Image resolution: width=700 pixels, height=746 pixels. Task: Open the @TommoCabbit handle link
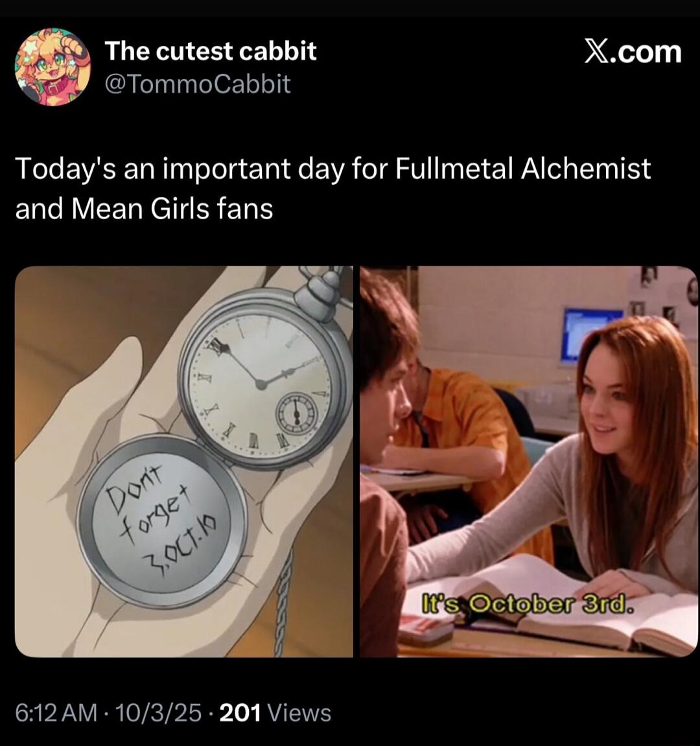tap(198, 84)
